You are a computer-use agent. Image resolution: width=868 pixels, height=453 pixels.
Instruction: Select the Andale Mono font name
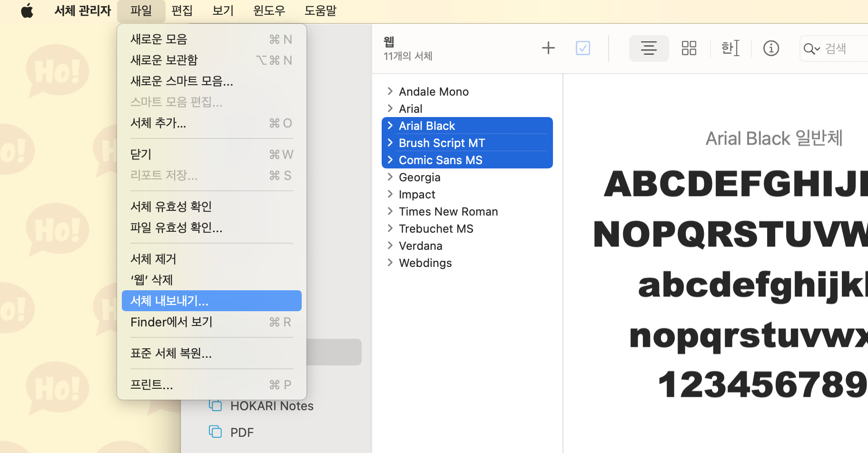coord(434,91)
